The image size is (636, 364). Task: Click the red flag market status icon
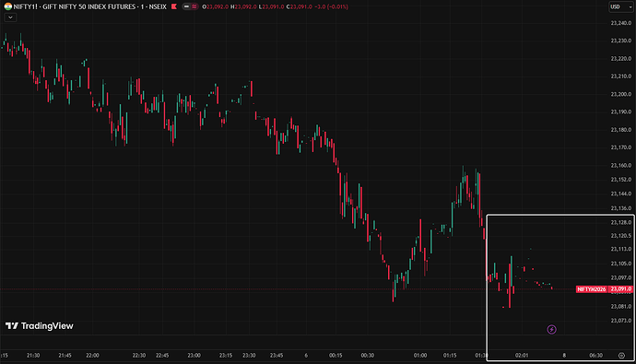point(174,6)
